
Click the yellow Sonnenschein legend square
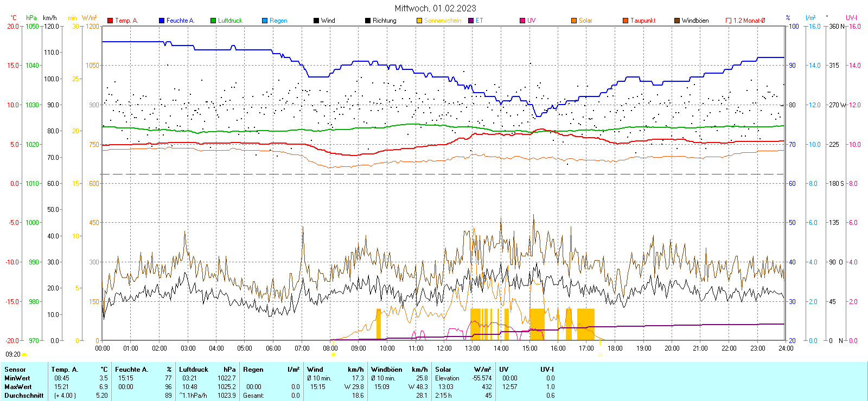pyautogui.click(x=419, y=21)
